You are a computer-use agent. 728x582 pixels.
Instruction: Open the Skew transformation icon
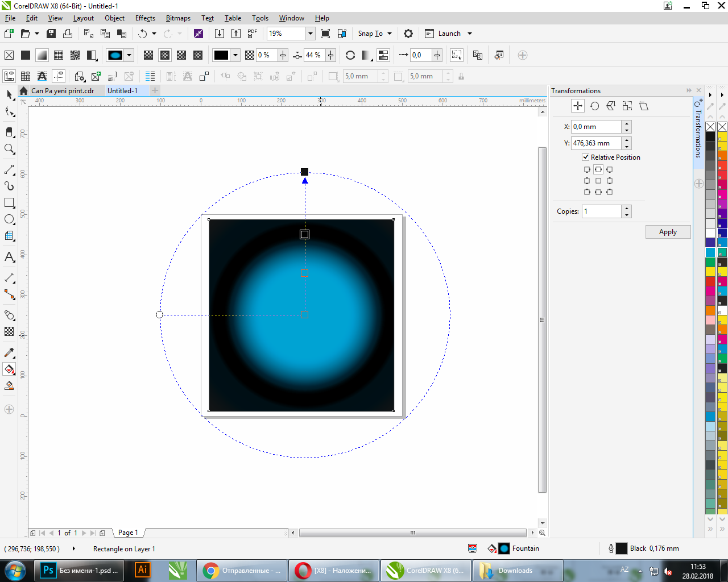coord(643,106)
